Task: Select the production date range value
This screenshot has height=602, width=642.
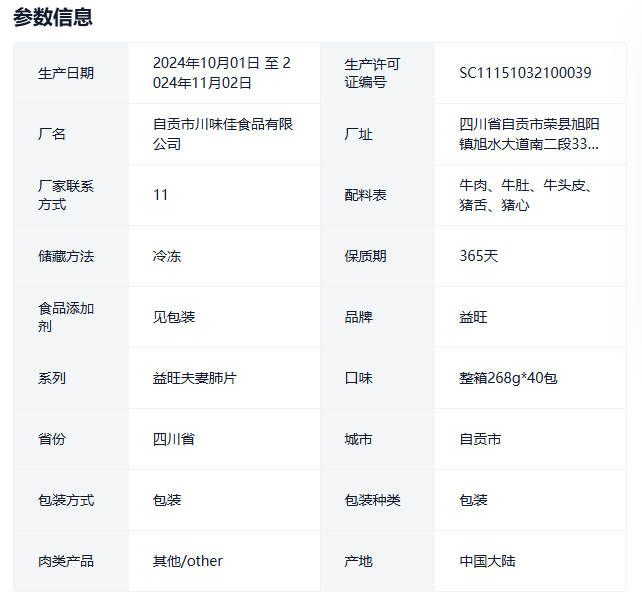Action: (221, 73)
